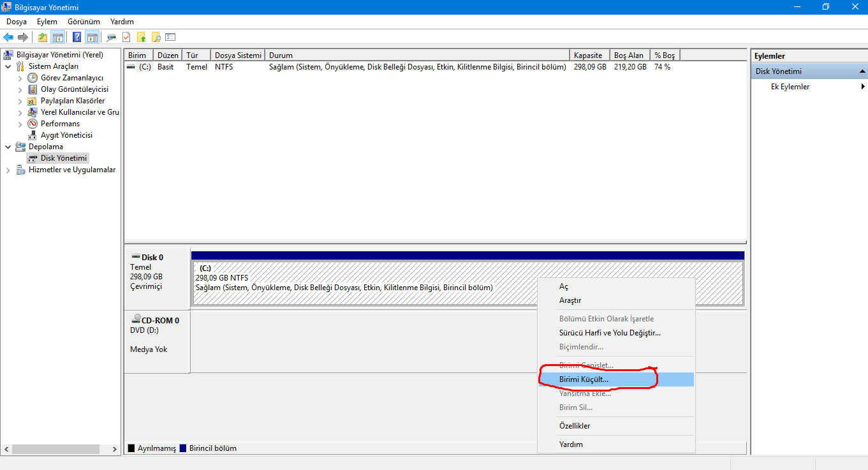Click the CD-ROM 0 disc icon
The image size is (868, 470).
136,319
